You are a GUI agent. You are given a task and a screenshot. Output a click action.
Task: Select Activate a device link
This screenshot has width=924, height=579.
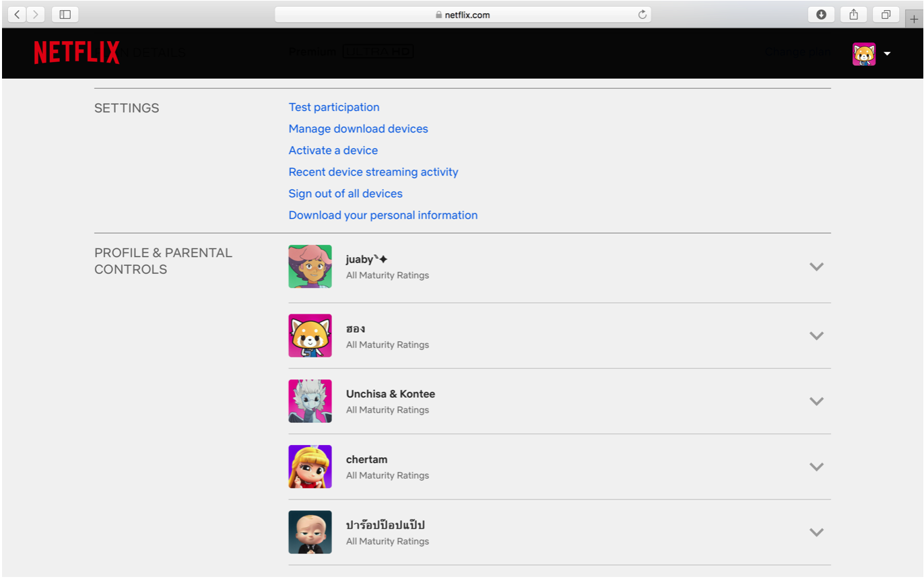point(333,150)
